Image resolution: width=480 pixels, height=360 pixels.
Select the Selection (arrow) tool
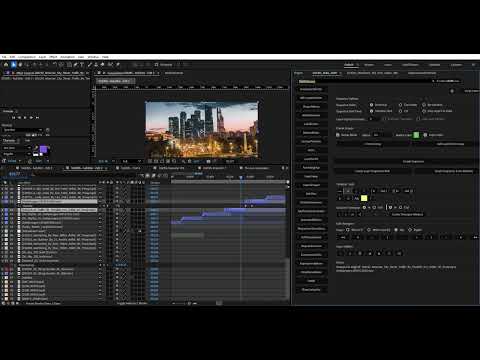point(13,65)
